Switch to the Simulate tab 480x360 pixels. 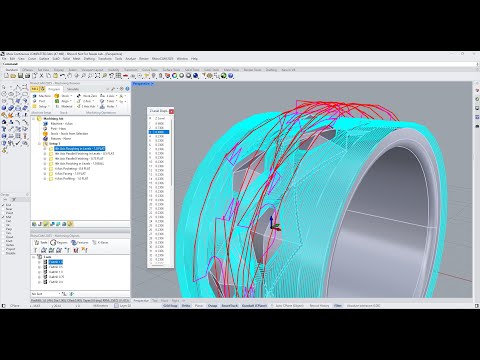[x=73, y=89]
